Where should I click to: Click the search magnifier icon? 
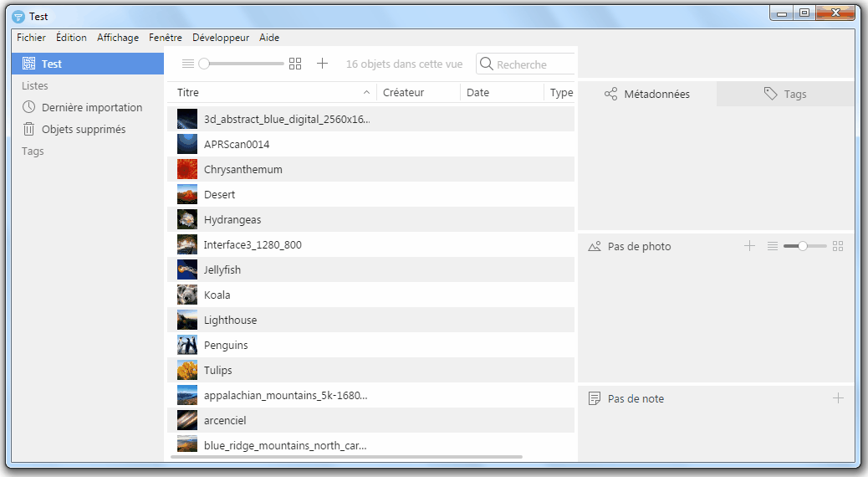click(x=486, y=64)
